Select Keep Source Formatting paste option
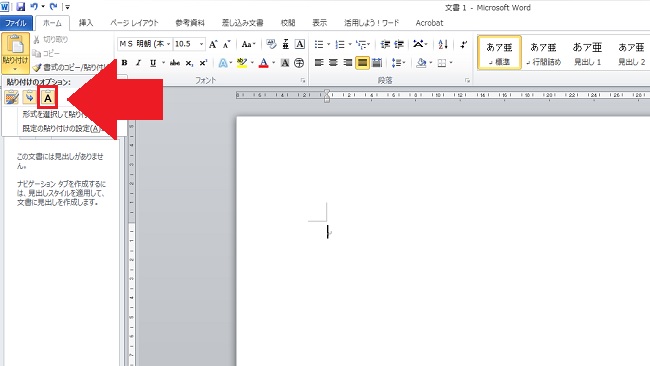The image size is (650, 366). 12,98
